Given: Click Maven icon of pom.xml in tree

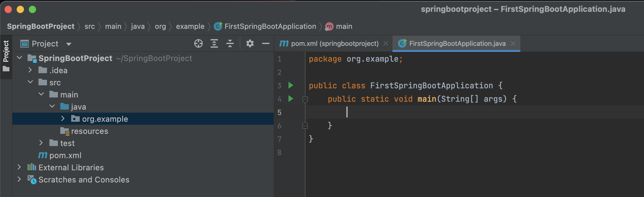Looking at the screenshot, I should [43, 155].
